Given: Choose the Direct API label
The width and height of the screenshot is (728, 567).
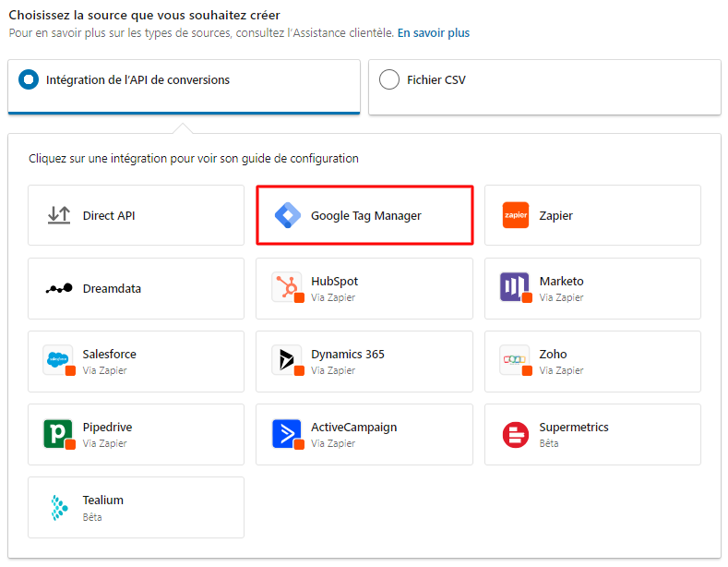Looking at the screenshot, I should coord(109,216).
